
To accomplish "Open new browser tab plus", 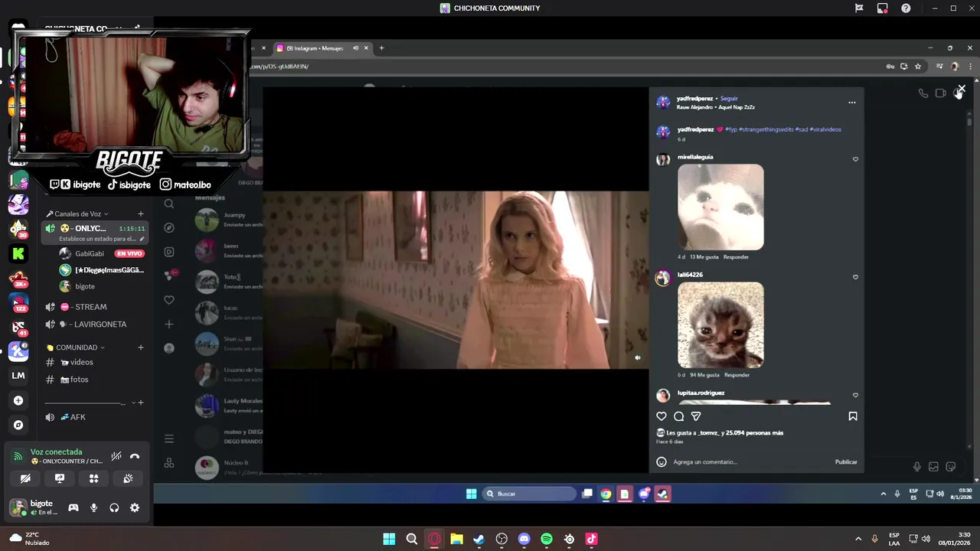I will click(381, 48).
